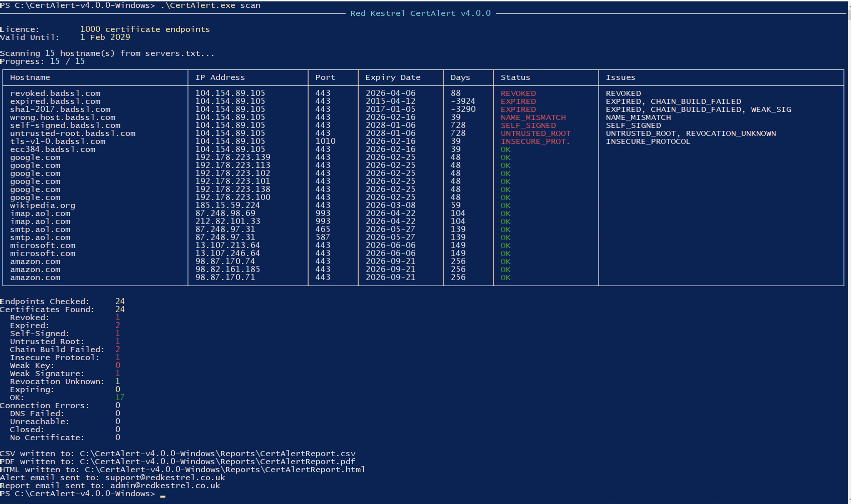Screen dimensions: 851x504
Task: Click the address "support@redkestrel.co.uk"
Action: [x=165, y=478]
